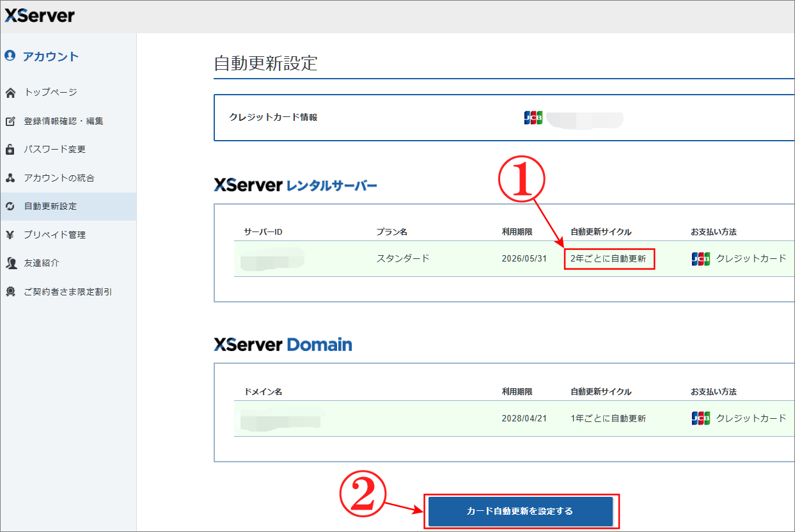
Task: Click the person icon beside アカウント heading
Action: 10,56
